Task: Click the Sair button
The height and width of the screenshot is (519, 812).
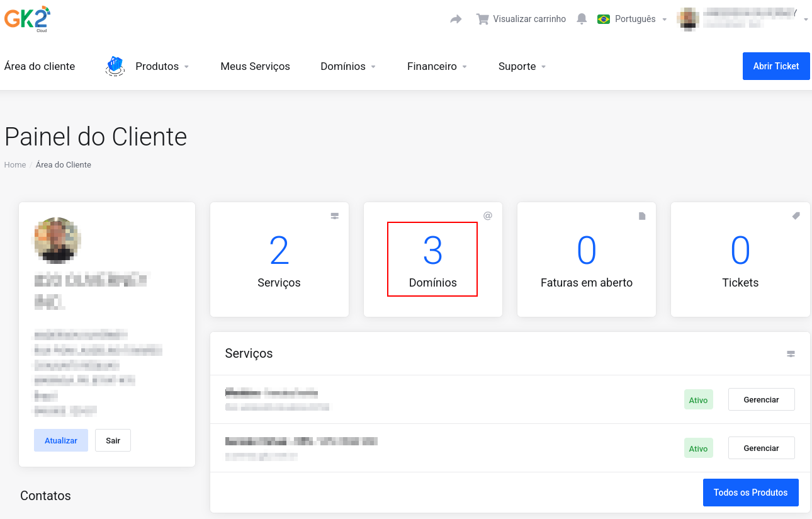Action: [113, 440]
